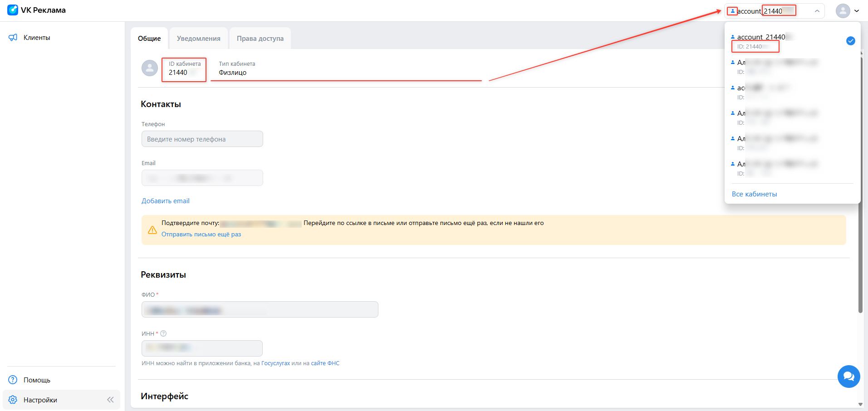
Task: Collapse sidebar with double chevron icon
Action: (110, 400)
